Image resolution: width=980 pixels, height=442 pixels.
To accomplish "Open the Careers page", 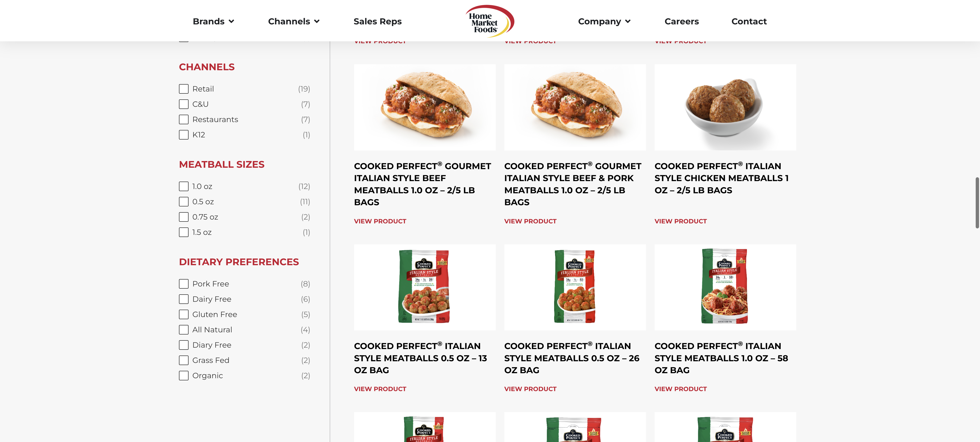I will tap(681, 21).
